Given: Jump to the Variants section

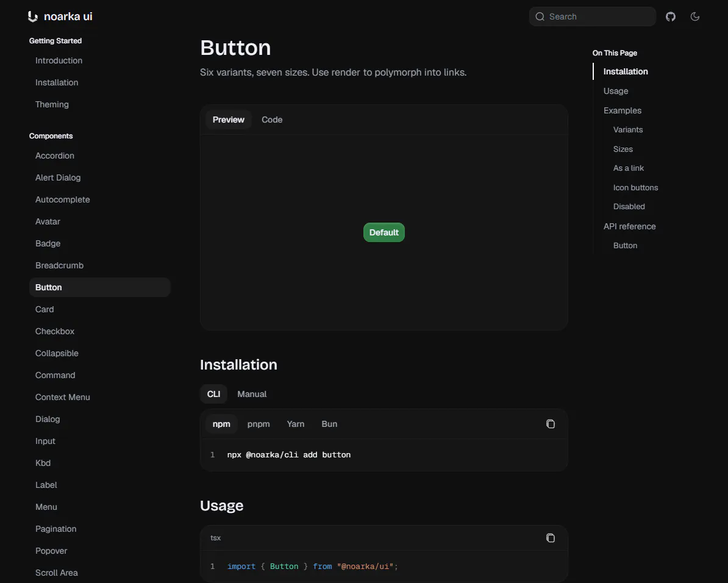Looking at the screenshot, I should 628,130.
